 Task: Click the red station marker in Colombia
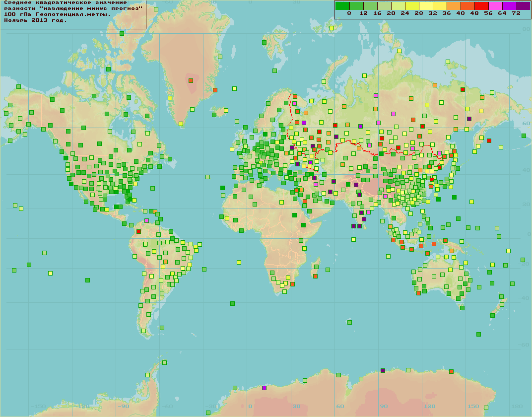(138, 231)
